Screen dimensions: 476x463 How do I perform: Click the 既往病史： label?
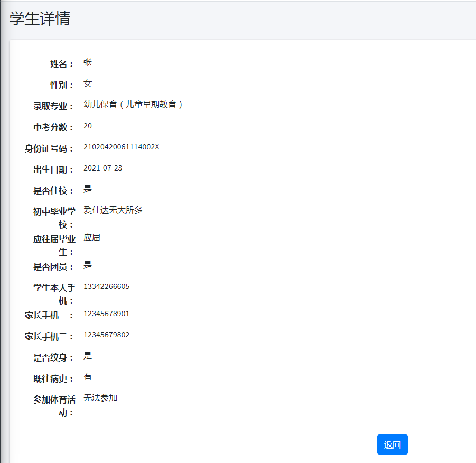(53, 379)
